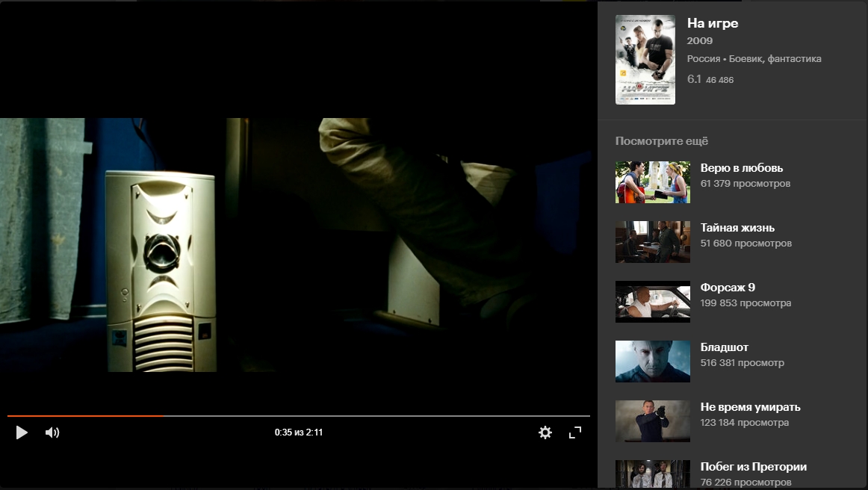Click the 46 486 votes count
The image size is (868, 490).
pyautogui.click(x=719, y=80)
